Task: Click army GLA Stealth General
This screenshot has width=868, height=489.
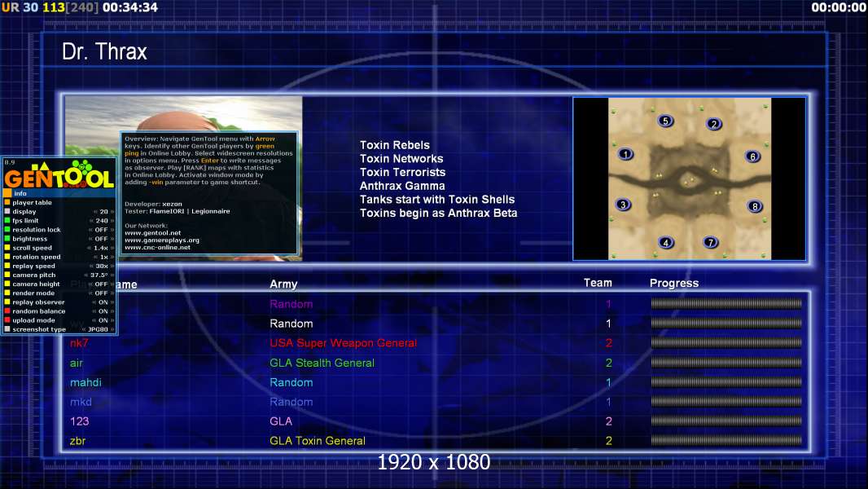Action: point(322,363)
